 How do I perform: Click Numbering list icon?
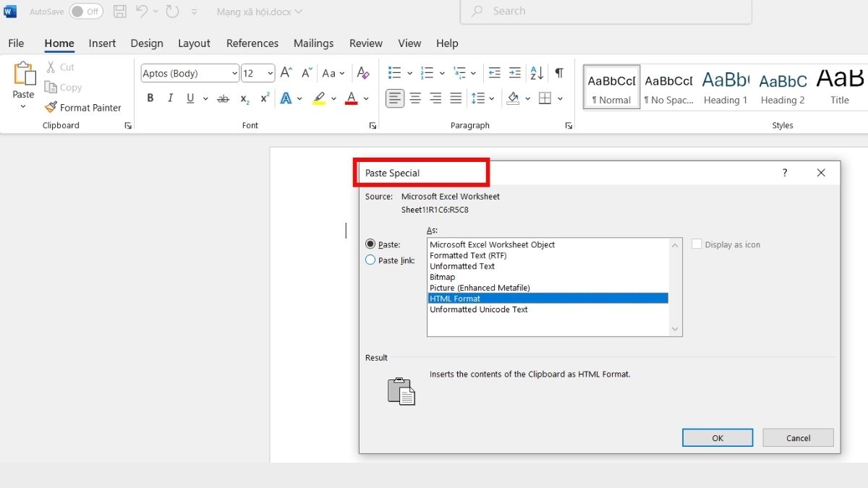click(x=427, y=73)
